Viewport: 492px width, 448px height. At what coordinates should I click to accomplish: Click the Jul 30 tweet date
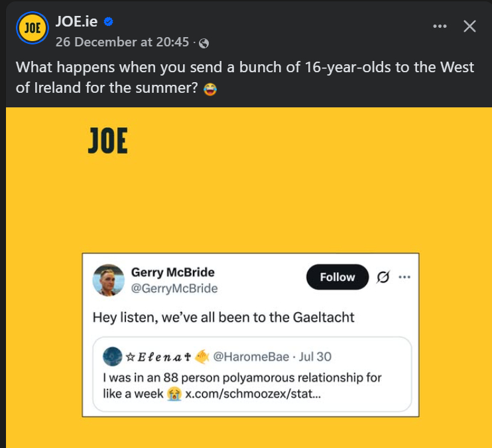(x=315, y=357)
